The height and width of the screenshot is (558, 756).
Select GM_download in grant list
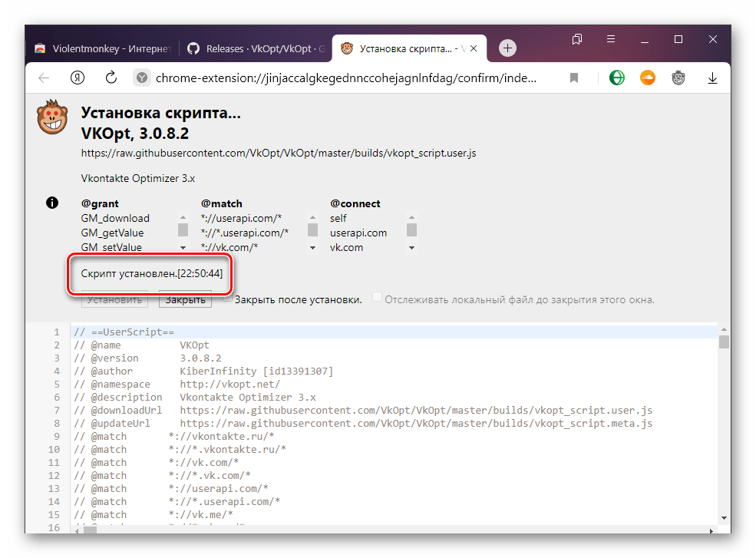pyautogui.click(x=115, y=218)
